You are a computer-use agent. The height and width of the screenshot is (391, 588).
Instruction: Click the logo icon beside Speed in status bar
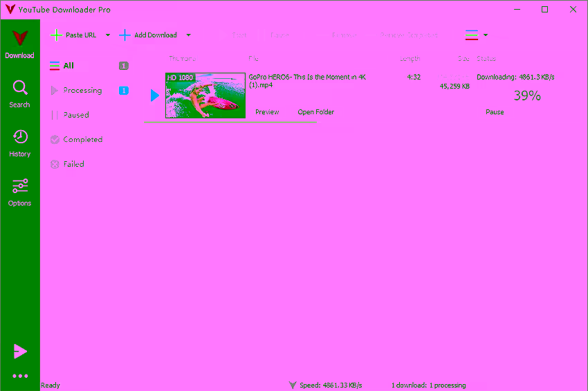293,385
